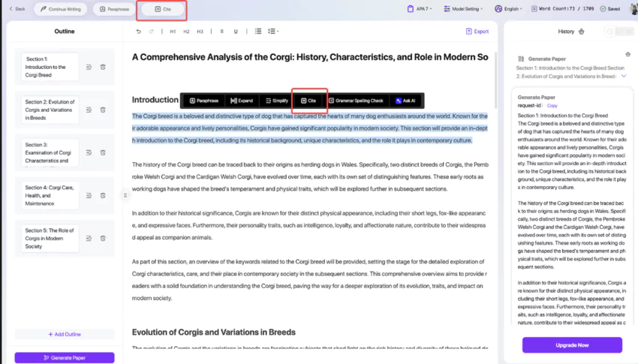Click Paraphrase in the top bar
This screenshot has width=638, height=364.
click(x=114, y=9)
